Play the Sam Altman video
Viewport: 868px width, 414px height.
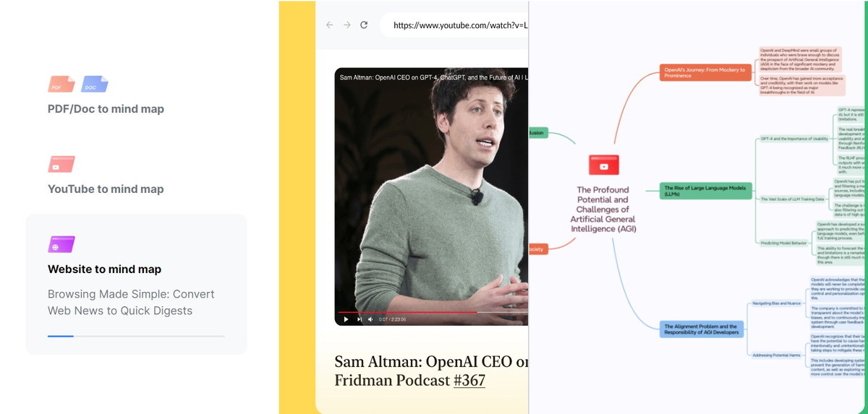(346, 319)
